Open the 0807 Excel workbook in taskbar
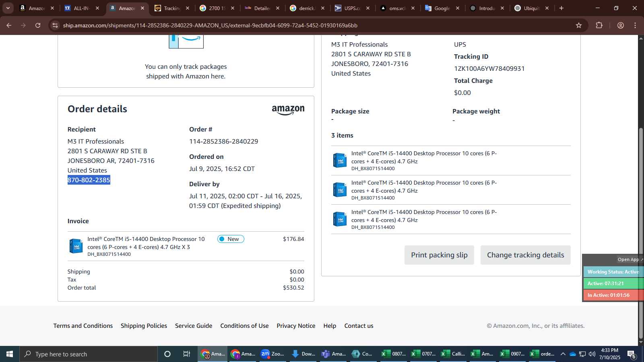This screenshot has height=362, width=644. (x=394, y=354)
